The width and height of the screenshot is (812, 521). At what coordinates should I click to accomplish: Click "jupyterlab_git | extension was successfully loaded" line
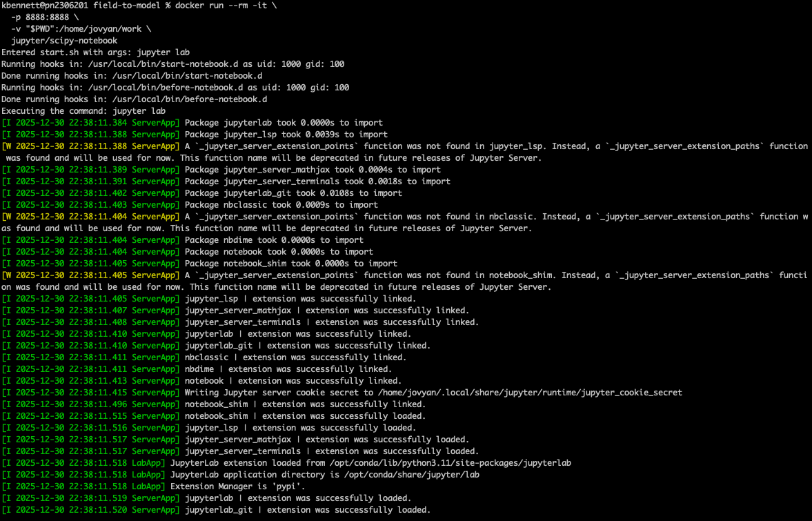tap(307, 510)
